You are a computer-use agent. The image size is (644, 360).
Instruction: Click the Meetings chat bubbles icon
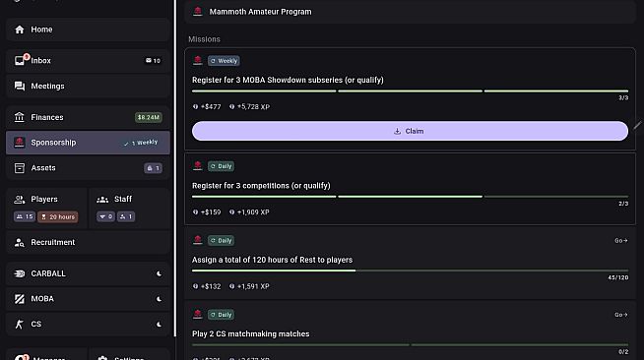click(x=20, y=87)
